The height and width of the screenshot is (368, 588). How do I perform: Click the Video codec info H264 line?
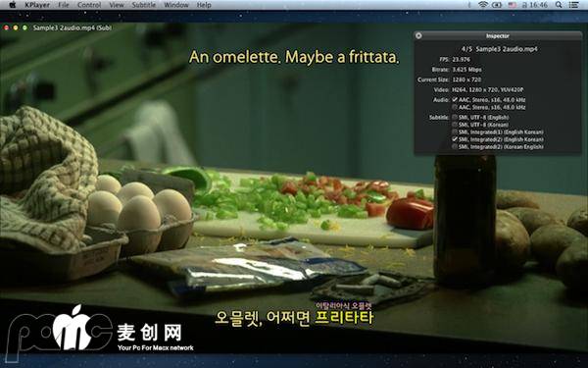coord(488,89)
